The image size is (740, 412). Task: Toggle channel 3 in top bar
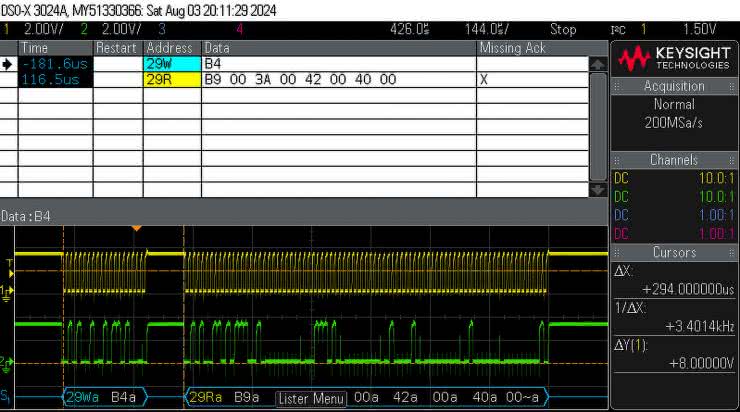tap(161, 29)
